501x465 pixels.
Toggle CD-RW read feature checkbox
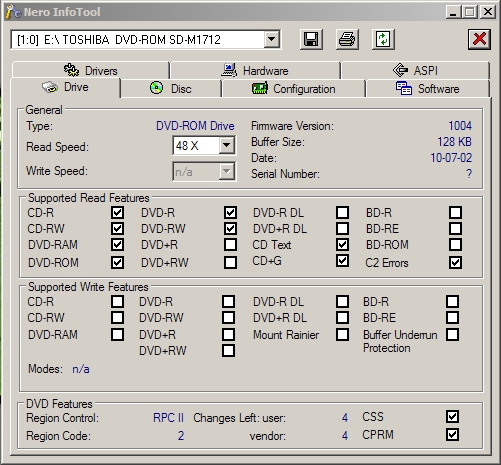click(117, 228)
